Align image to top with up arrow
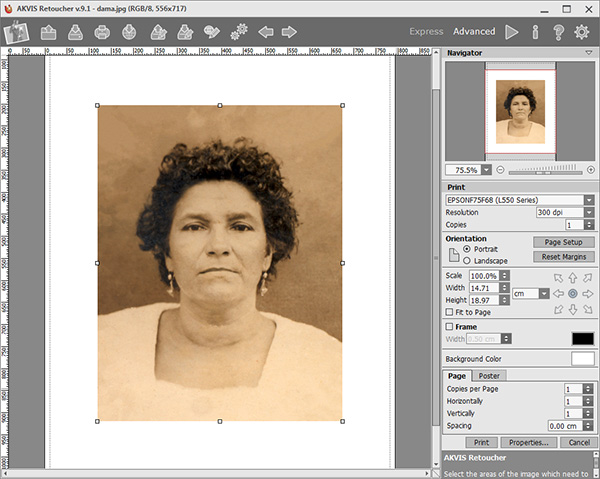Screen dimensions: 600x479 pos(572,278)
